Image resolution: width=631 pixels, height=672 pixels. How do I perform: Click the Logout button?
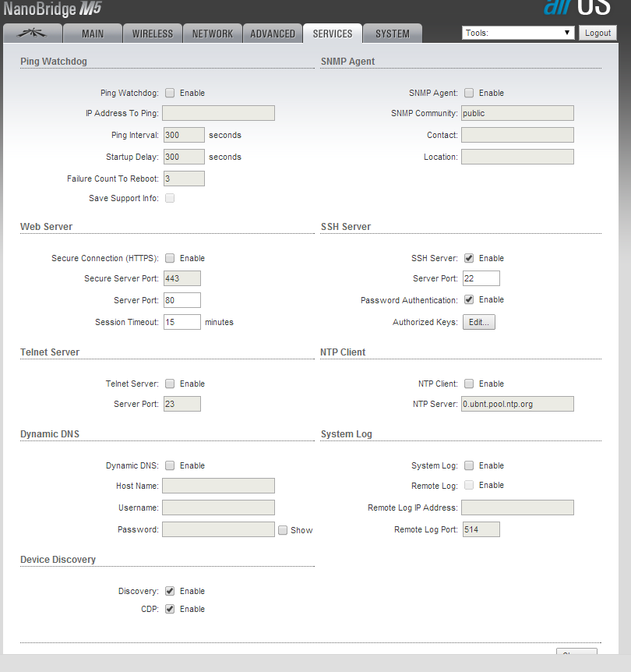click(x=598, y=33)
